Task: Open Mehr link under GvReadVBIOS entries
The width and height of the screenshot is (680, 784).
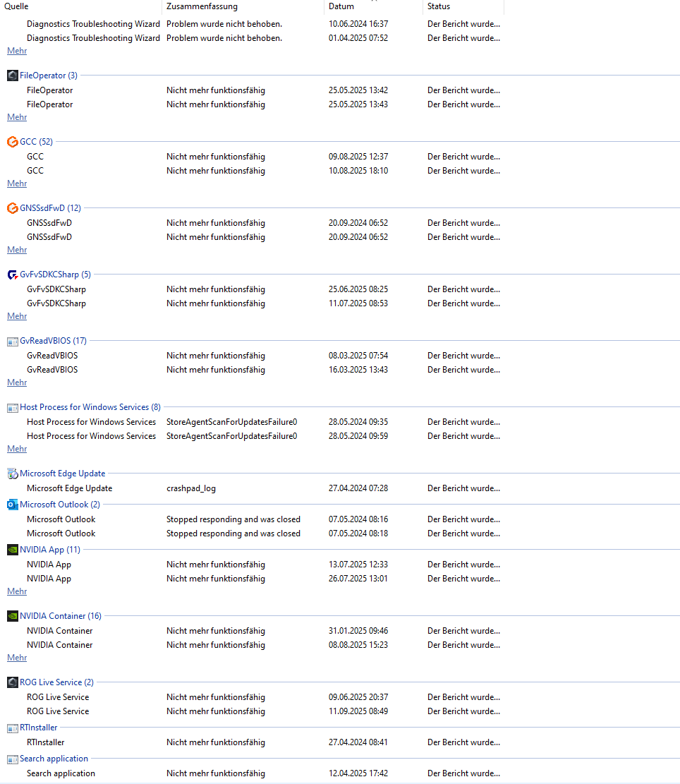Action: [17, 382]
